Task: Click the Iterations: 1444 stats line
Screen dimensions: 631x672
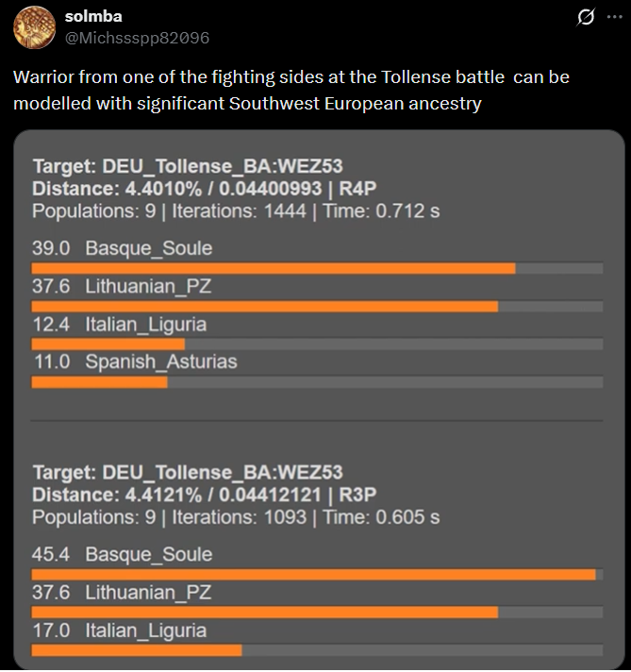Action: tap(236, 210)
